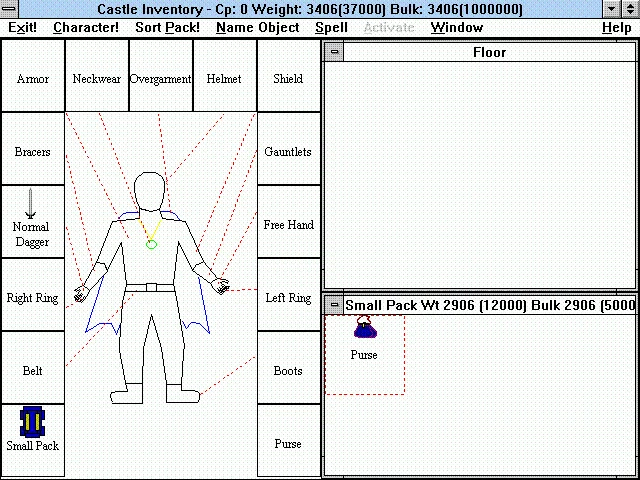Select the Normal Dagger weapon icon
This screenshot has height=480, width=640.
(31, 205)
